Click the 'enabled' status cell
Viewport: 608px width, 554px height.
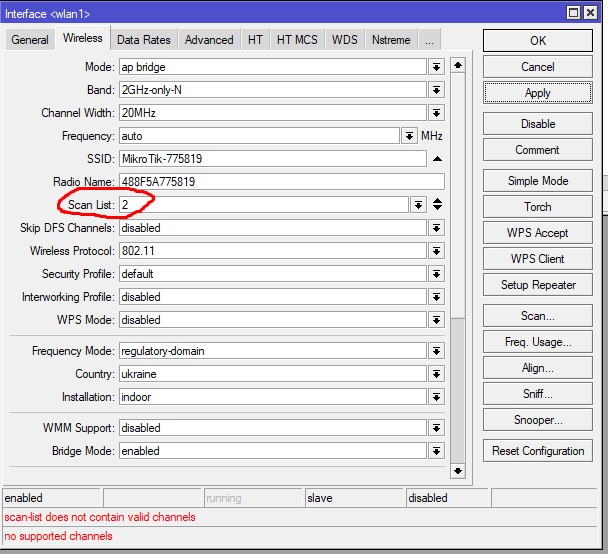(x=52, y=498)
